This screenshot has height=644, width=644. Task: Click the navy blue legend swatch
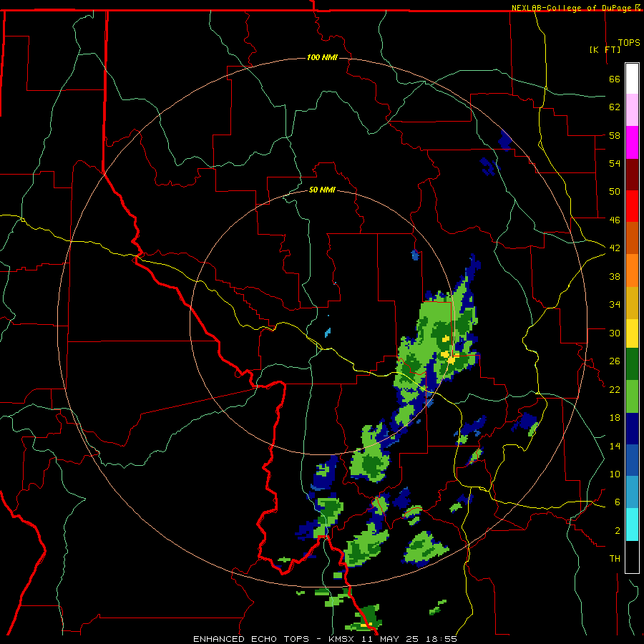pos(632,429)
